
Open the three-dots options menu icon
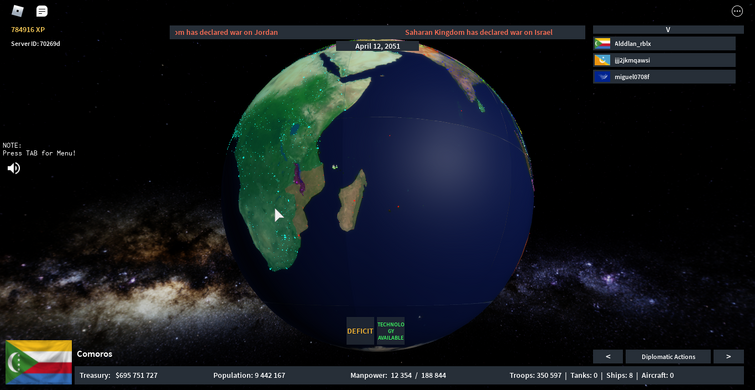pos(737,11)
